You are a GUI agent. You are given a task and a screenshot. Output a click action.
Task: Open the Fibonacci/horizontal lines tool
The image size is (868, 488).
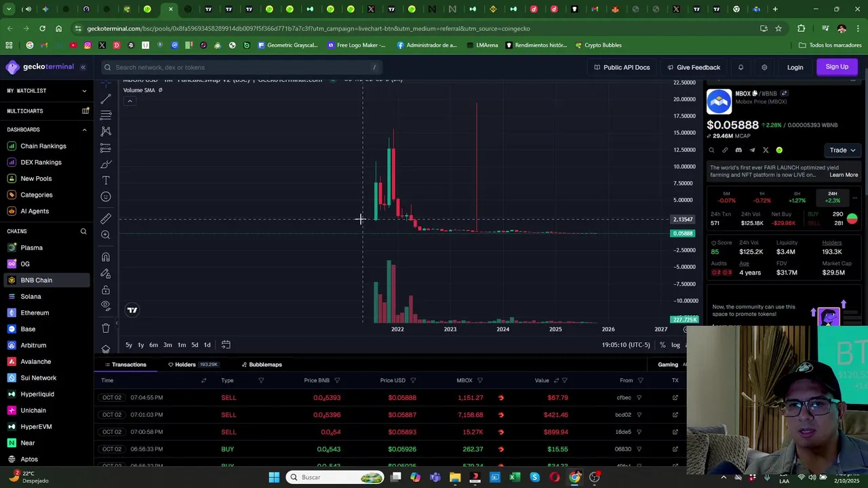point(106,115)
